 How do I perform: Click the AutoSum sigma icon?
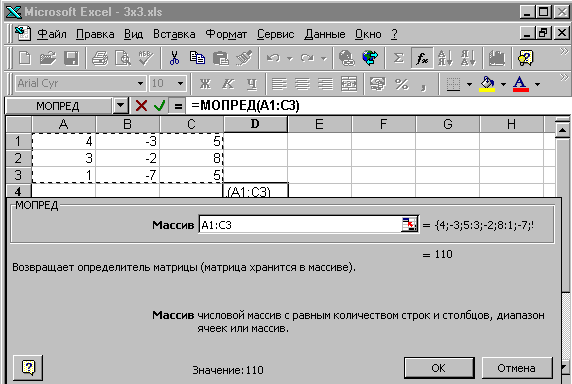tap(398, 58)
